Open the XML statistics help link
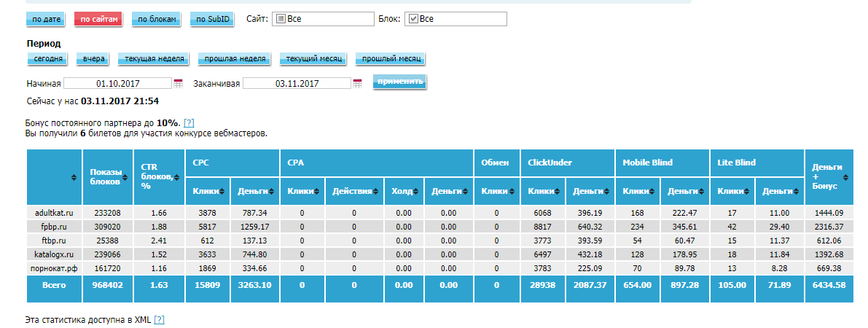 [x=159, y=320]
